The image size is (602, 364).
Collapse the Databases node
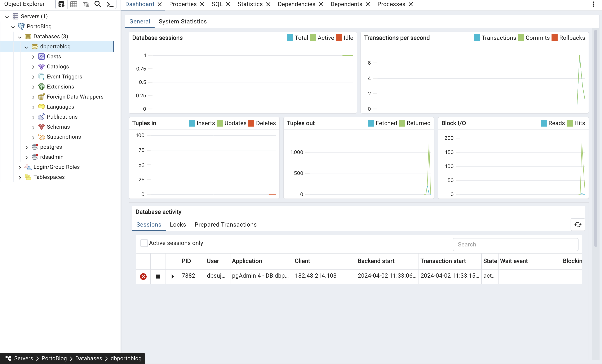(20, 37)
